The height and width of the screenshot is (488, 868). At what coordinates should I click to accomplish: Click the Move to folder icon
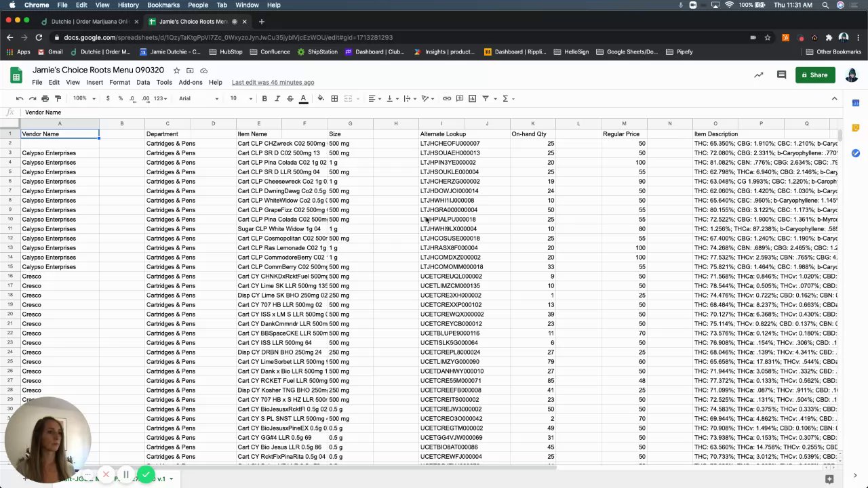coord(190,70)
